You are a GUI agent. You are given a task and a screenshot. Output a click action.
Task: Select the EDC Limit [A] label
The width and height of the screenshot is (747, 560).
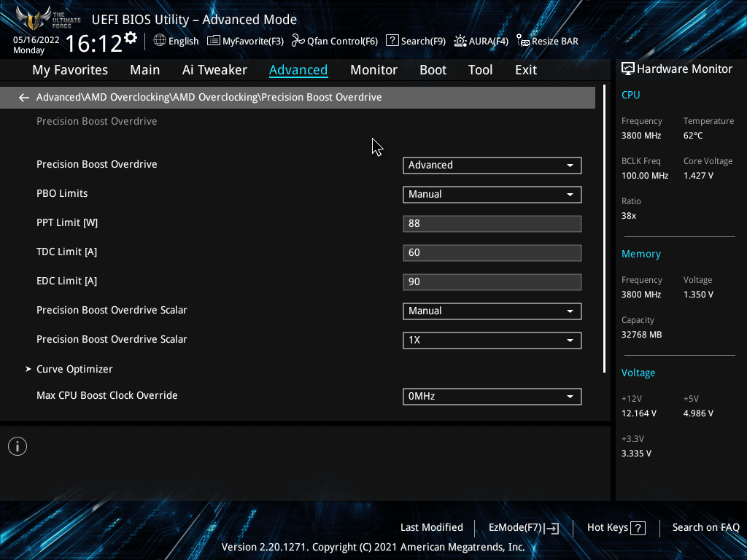(66, 281)
